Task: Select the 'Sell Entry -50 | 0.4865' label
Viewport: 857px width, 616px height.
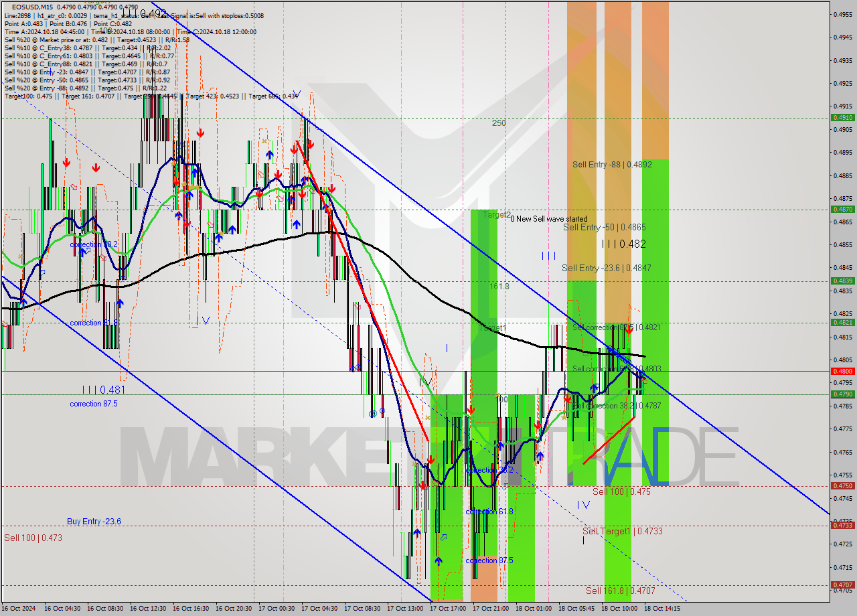Action: click(x=605, y=228)
